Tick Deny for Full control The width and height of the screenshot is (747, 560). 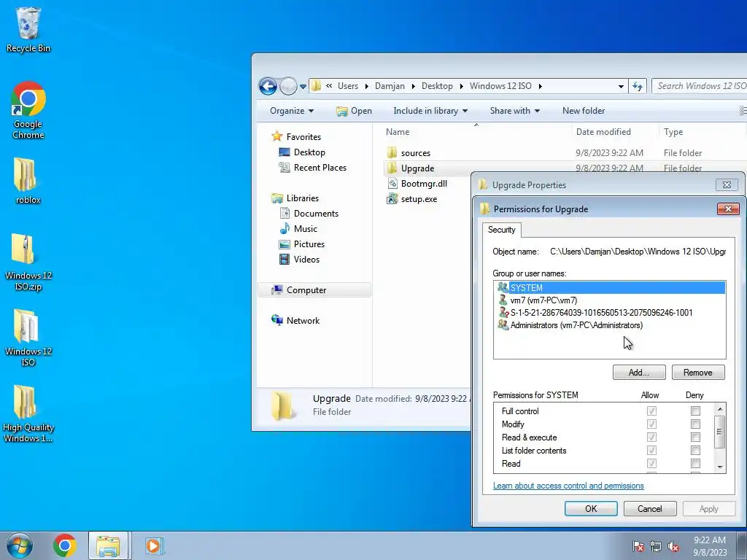click(x=695, y=411)
